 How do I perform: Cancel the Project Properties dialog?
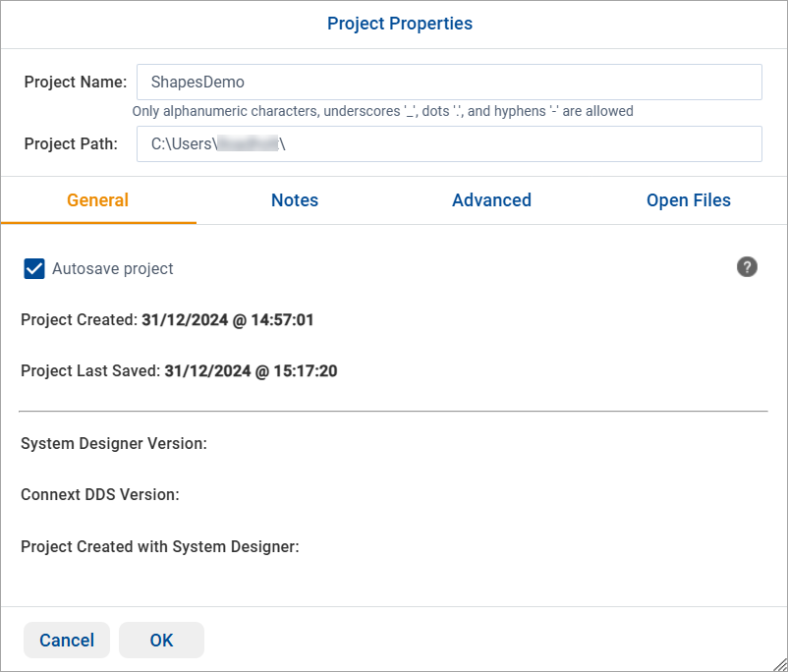(66, 640)
